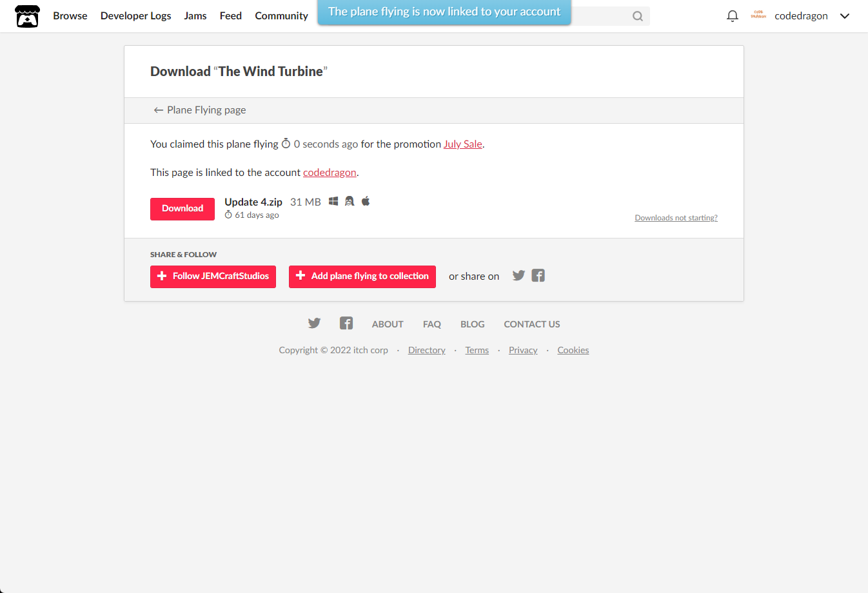Open the Privacy link
868x593 pixels.
(x=523, y=350)
